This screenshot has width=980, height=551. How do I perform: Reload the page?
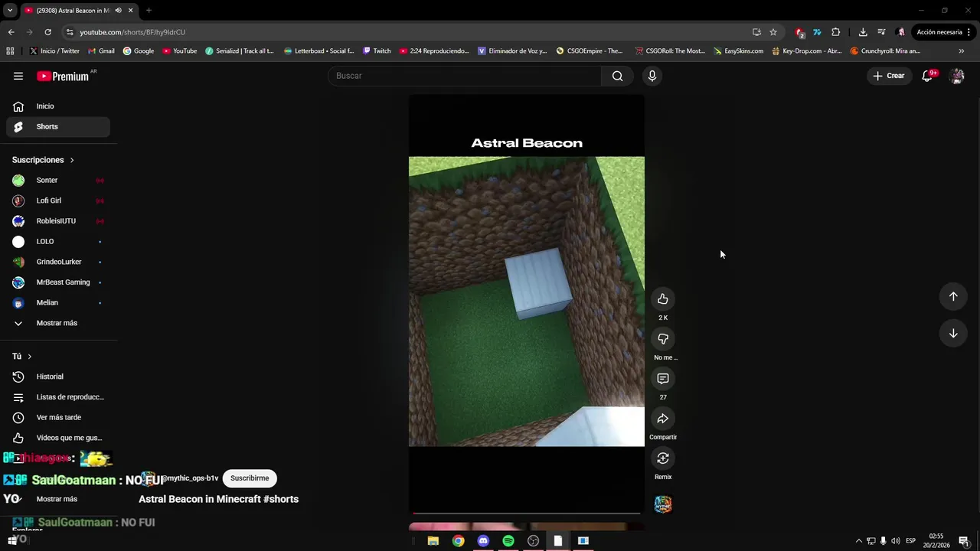[x=47, y=32]
